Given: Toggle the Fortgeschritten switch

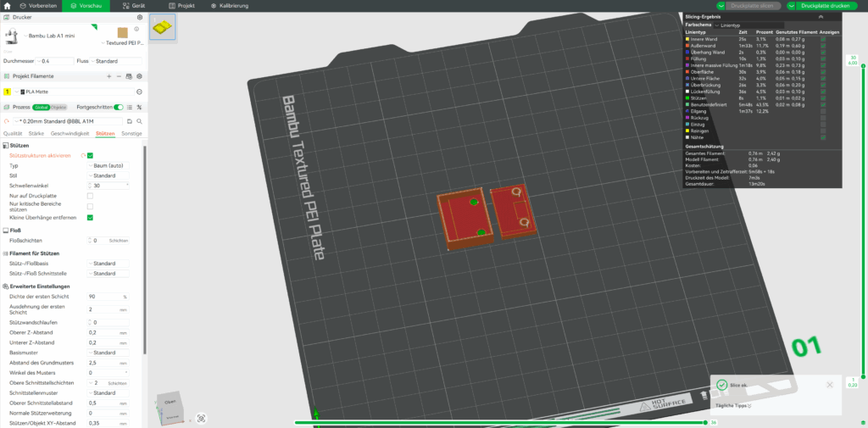Looking at the screenshot, I should 119,108.
